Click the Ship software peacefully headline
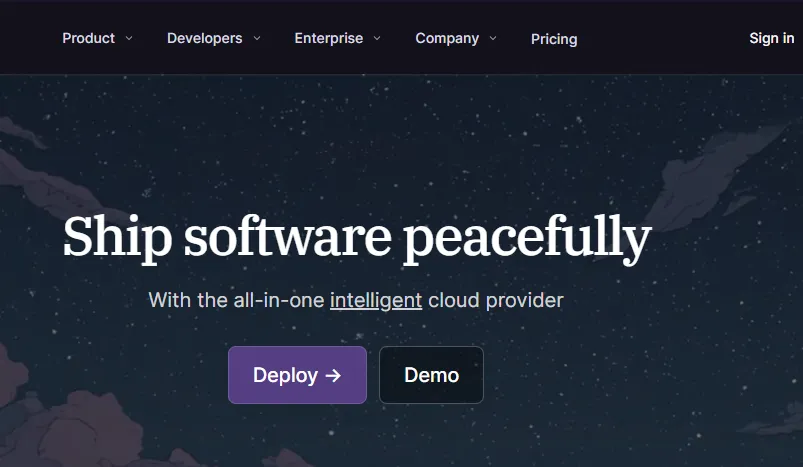Screen dimensions: 803x467 (357, 238)
